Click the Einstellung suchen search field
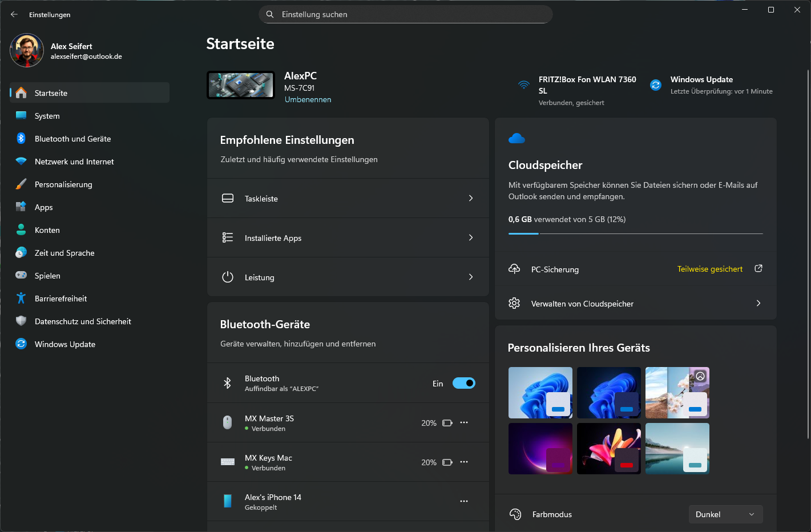 click(405, 14)
